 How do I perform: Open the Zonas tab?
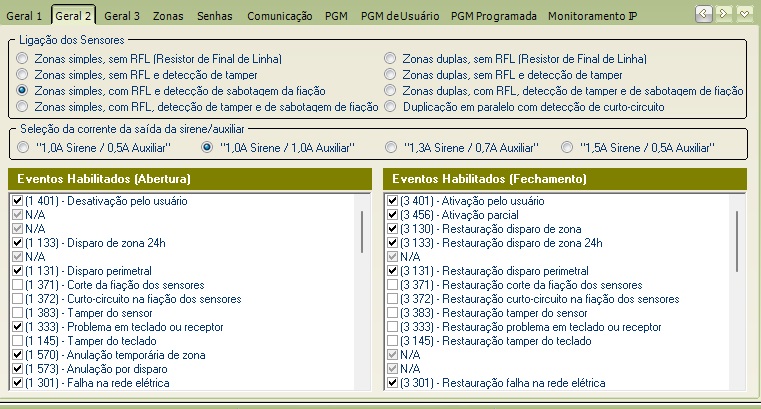(x=168, y=16)
